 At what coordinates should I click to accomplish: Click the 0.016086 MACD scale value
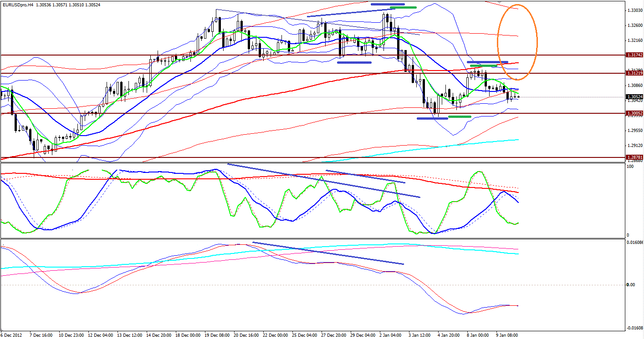point(635,243)
